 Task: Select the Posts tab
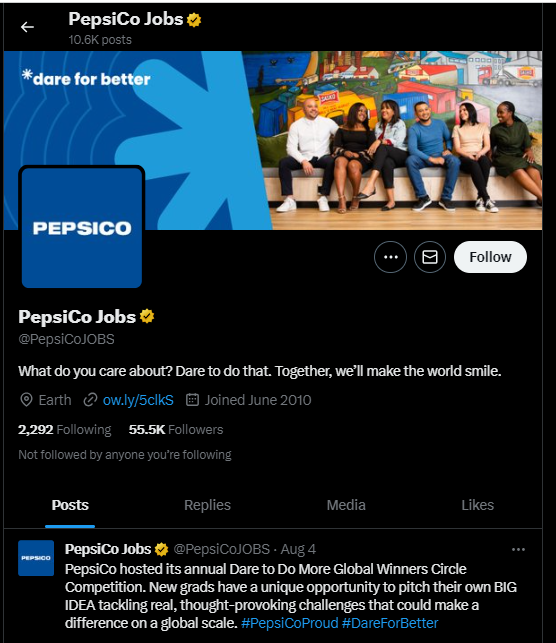tap(70, 505)
